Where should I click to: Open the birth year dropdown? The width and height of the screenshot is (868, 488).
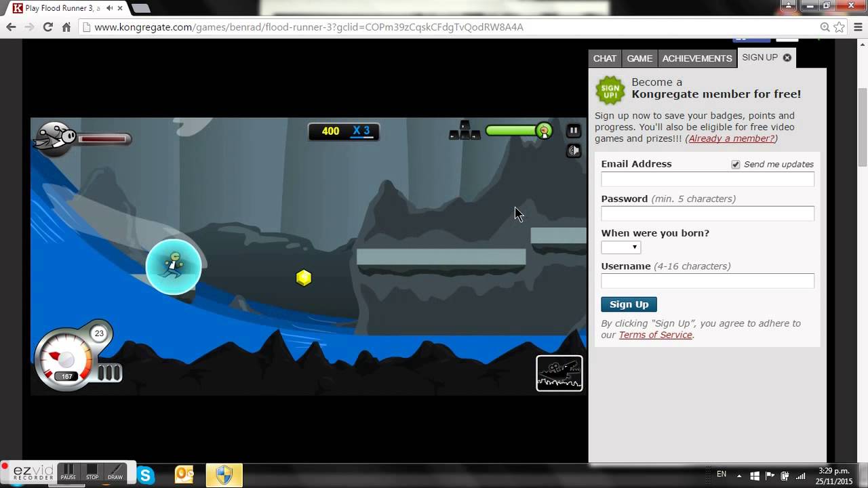pos(620,247)
